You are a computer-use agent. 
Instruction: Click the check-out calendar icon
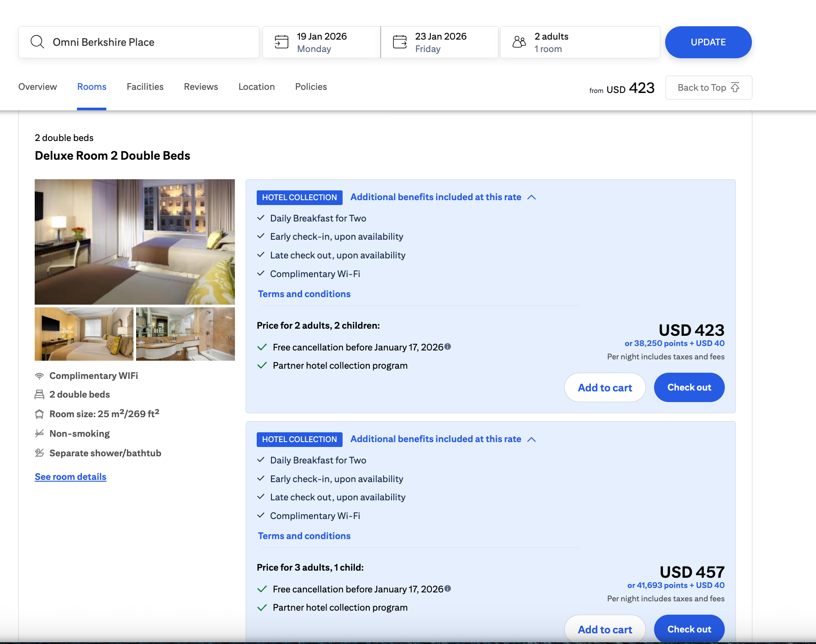click(400, 42)
